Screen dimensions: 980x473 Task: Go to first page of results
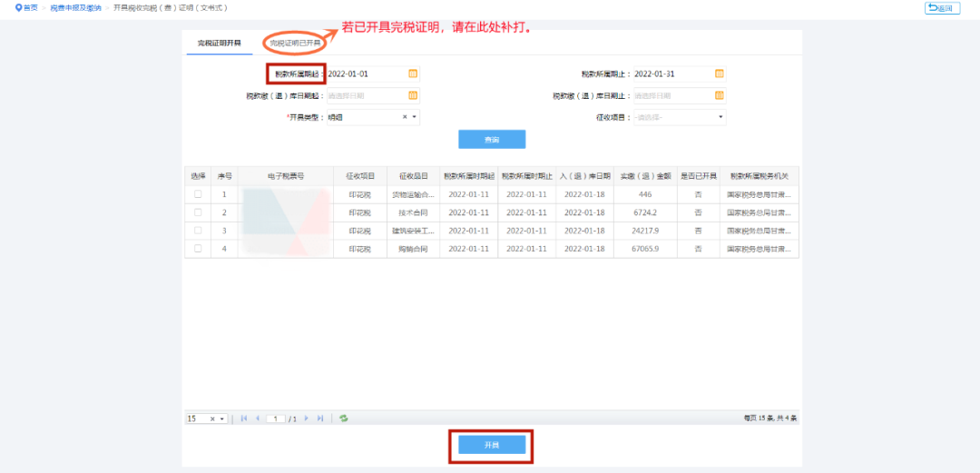[x=244, y=418]
